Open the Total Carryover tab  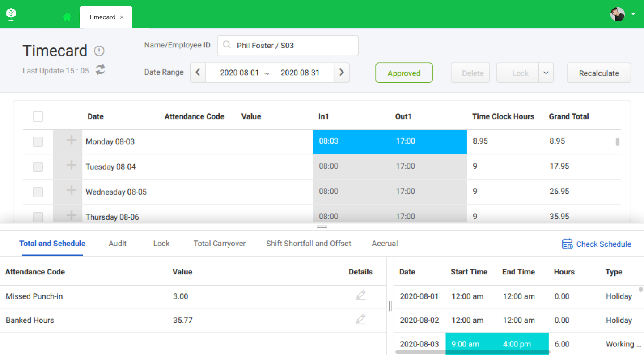click(x=220, y=244)
